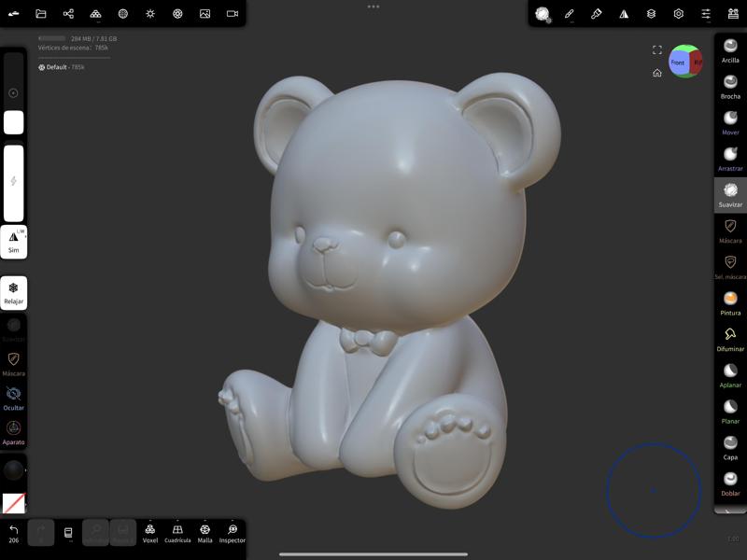Undo the last action (206)
Screen dimensions: 747x560
[x=13, y=533]
